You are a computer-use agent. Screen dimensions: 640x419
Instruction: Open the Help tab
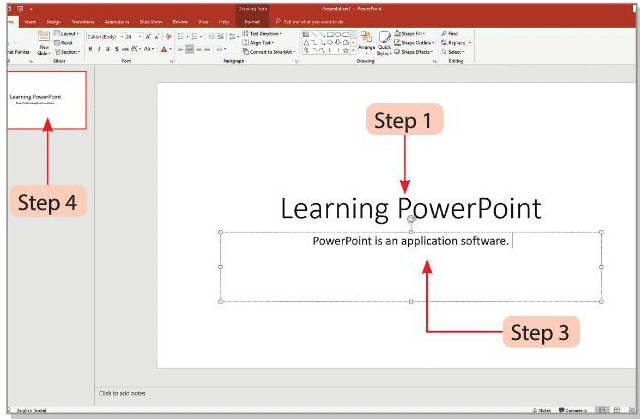click(224, 22)
